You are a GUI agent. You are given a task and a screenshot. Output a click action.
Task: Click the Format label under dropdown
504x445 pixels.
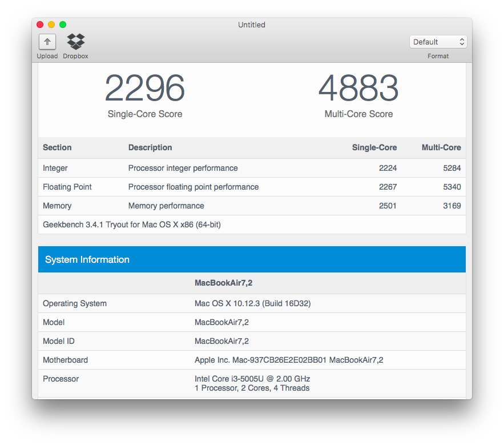point(438,56)
